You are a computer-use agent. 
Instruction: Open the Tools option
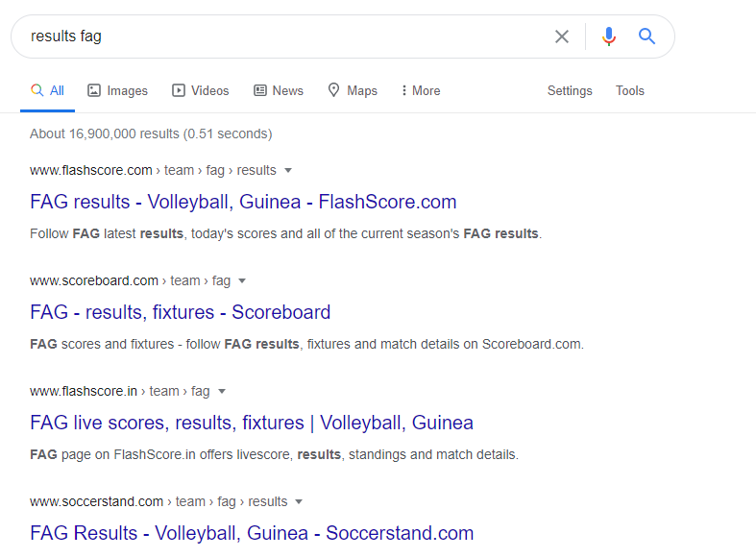(629, 90)
